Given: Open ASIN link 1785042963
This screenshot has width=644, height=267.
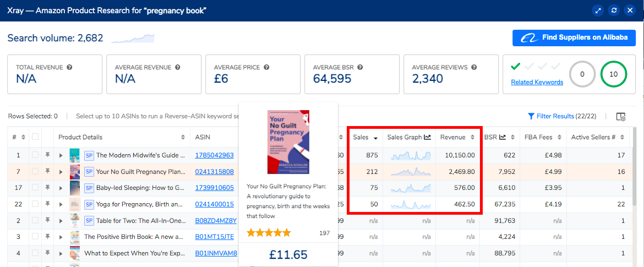Looking at the screenshot, I should (215, 155).
